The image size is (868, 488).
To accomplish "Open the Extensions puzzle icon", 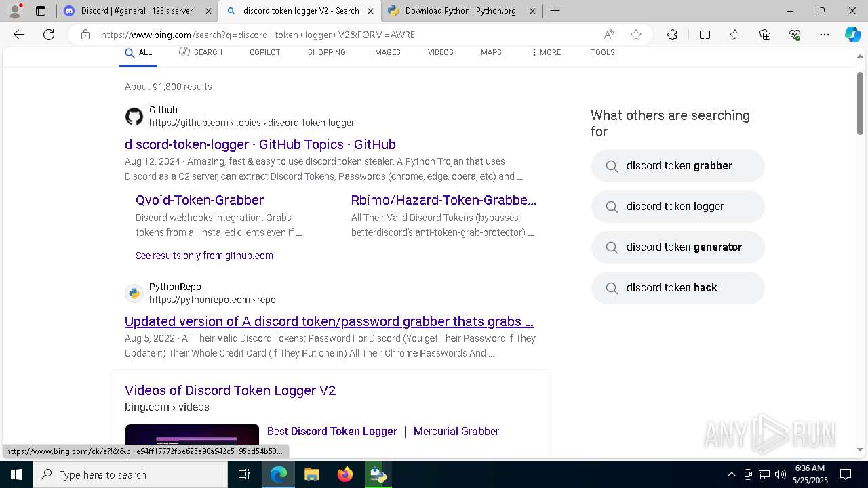I will point(672,35).
